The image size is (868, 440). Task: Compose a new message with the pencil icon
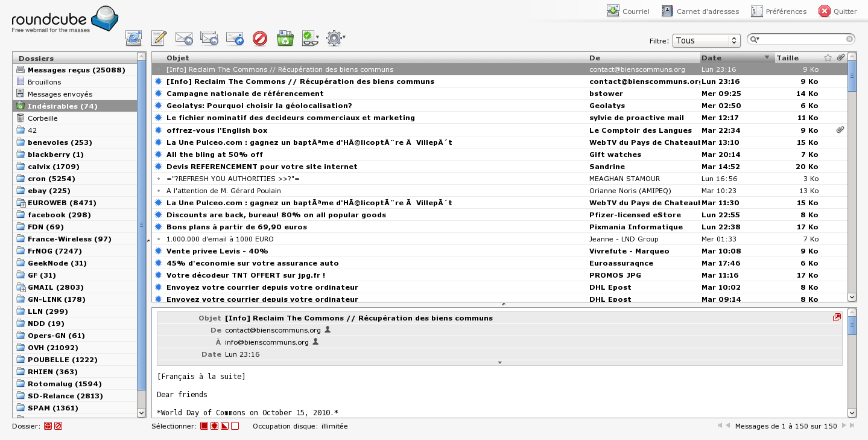[159, 39]
